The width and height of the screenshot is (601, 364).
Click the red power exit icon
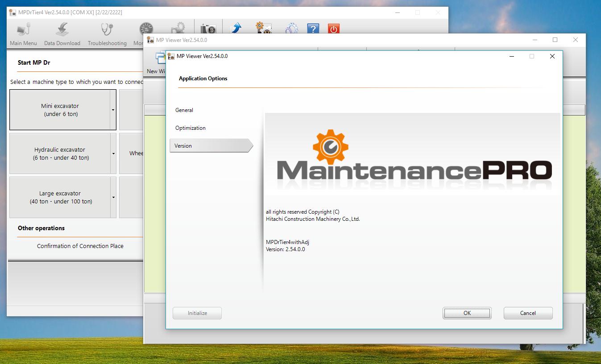click(333, 29)
